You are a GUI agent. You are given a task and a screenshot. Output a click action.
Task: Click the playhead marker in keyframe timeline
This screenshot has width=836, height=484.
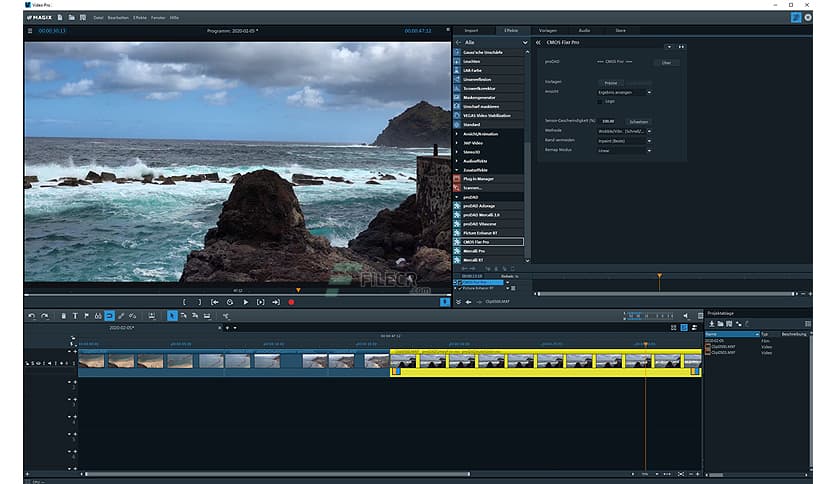coord(660,276)
